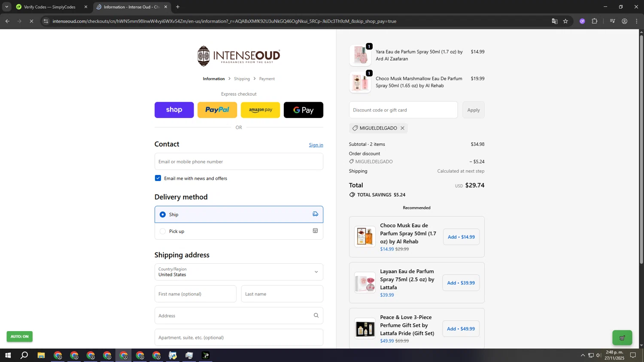644x362 pixels.
Task: Open the Chrome three-dot menu
Action: click(637, 21)
